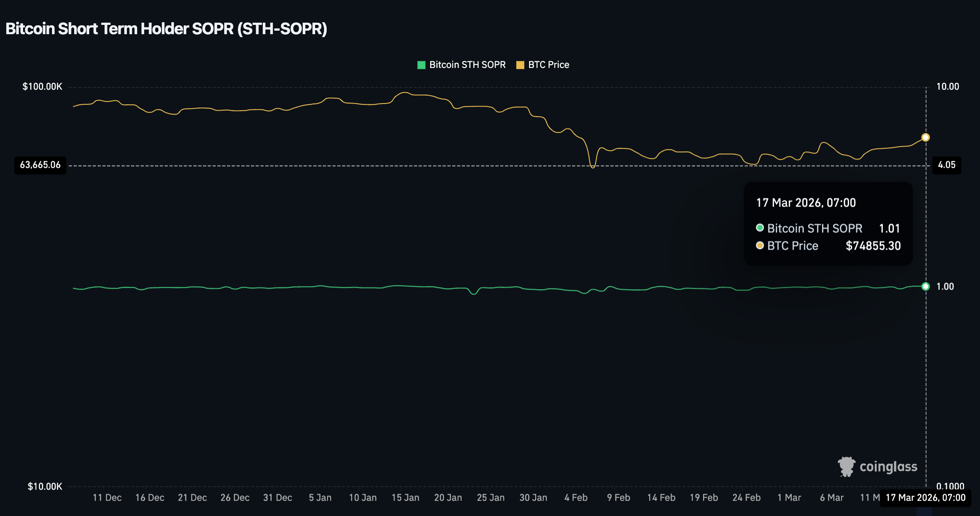The height and width of the screenshot is (516, 980).
Task: Click the 15 Jan date tick
Action: tap(405, 498)
